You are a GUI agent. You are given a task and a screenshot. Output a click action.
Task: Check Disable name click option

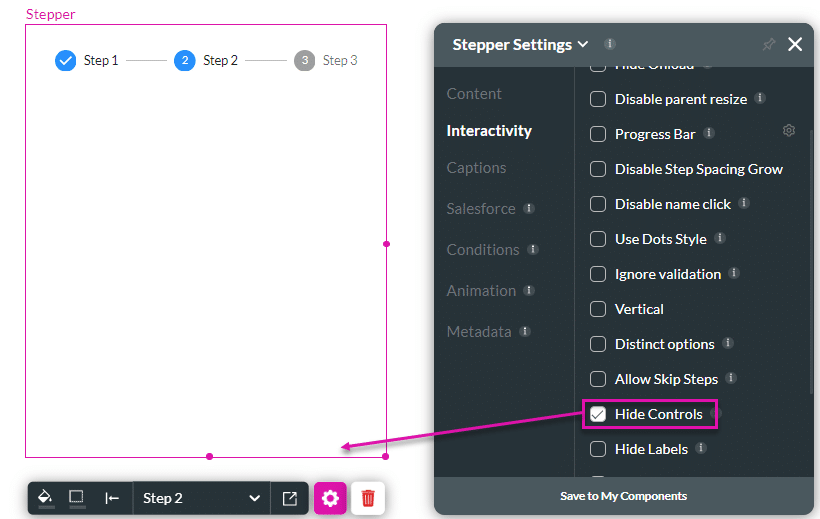[598, 204]
